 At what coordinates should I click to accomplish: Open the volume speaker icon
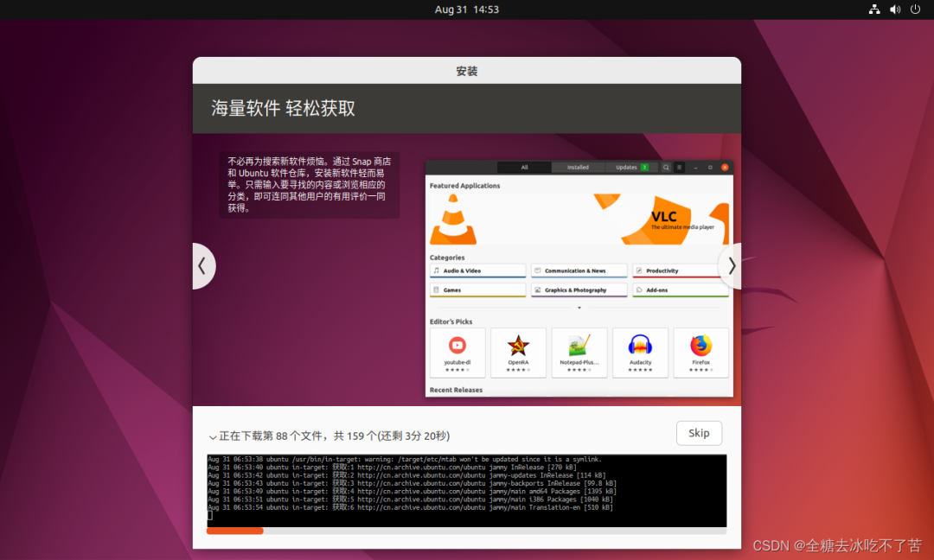coord(895,10)
